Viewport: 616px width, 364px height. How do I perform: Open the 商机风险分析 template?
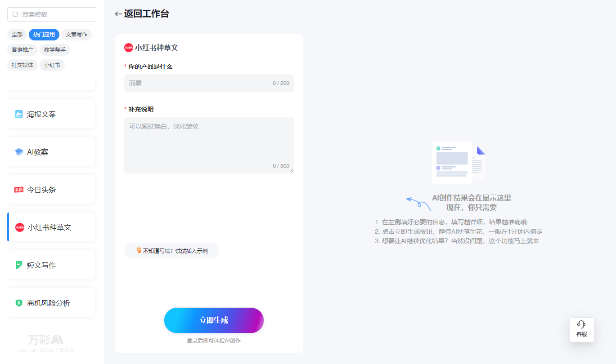point(51,303)
